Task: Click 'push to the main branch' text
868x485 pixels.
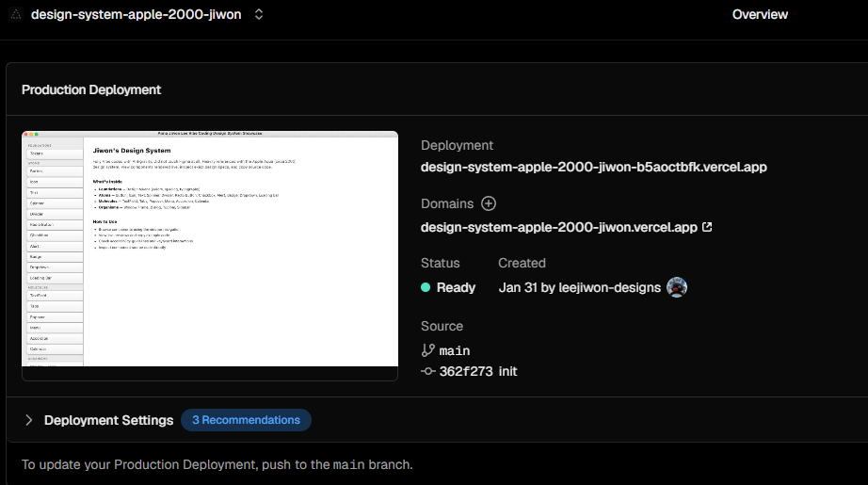Action: tap(337, 464)
